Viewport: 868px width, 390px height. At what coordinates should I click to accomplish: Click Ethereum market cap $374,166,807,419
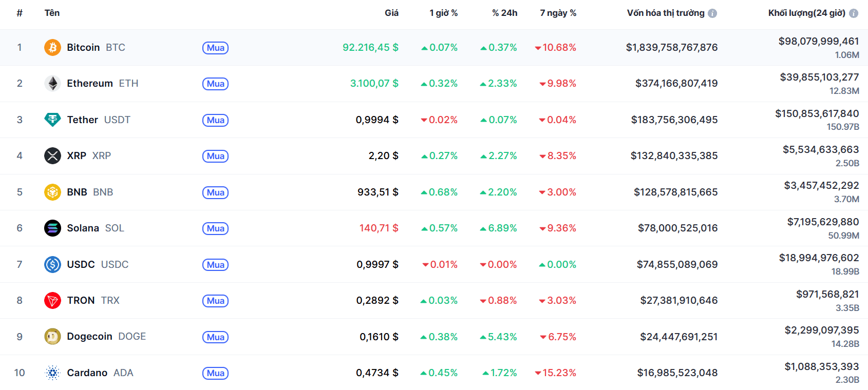coord(676,83)
